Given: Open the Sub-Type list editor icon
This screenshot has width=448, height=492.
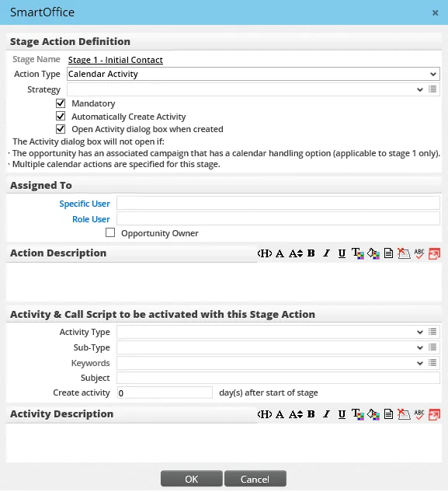Looking at the screenshot, I should (432, 347).
